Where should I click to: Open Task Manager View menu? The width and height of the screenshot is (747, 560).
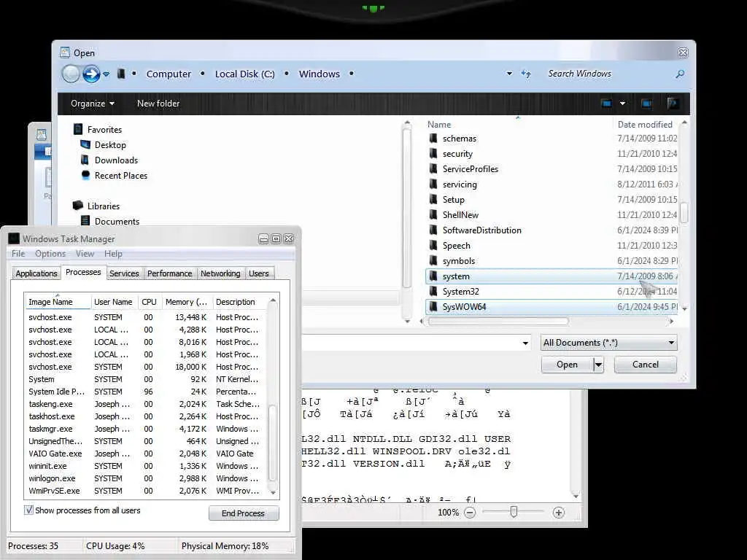[85, 254]
